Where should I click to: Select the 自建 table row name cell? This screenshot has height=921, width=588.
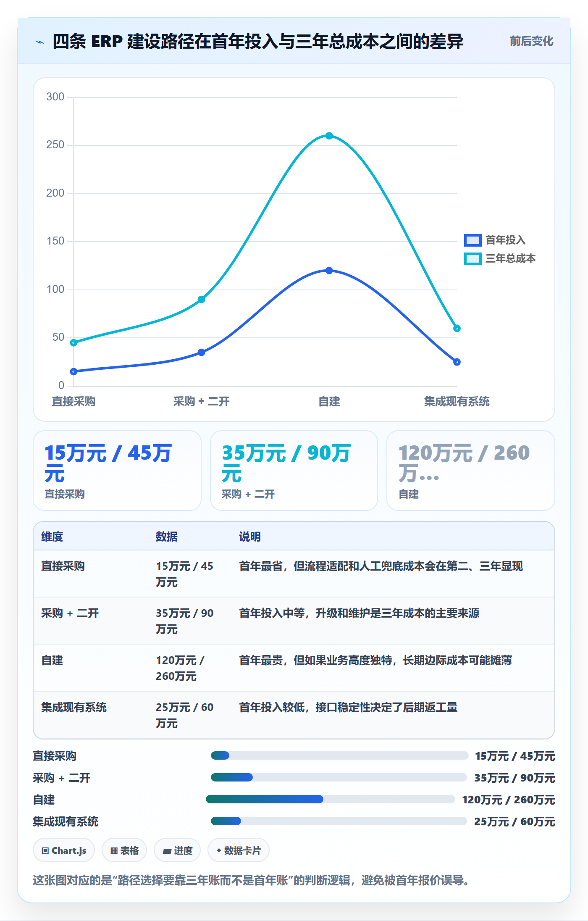coord(52,660)
